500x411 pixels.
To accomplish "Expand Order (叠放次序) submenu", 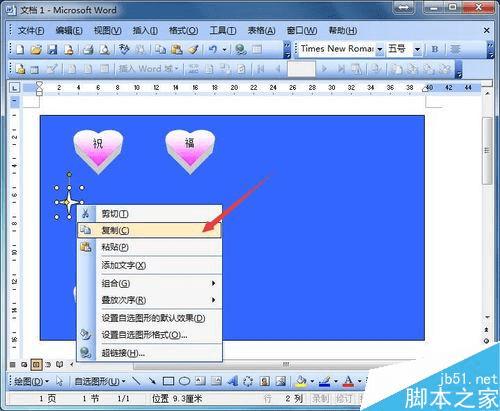I will [149, 300].
